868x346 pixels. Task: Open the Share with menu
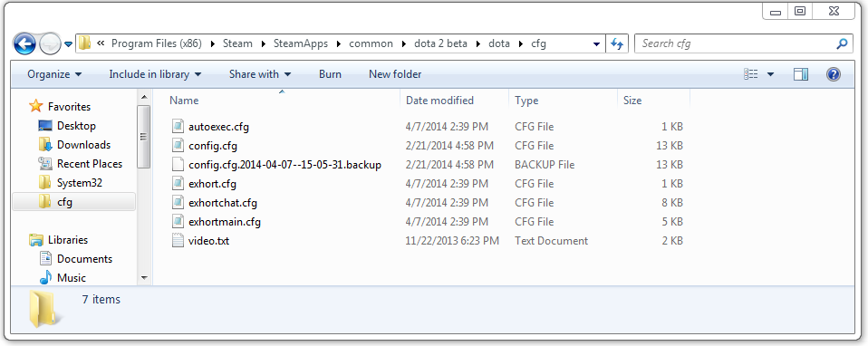tap(260, 74)
